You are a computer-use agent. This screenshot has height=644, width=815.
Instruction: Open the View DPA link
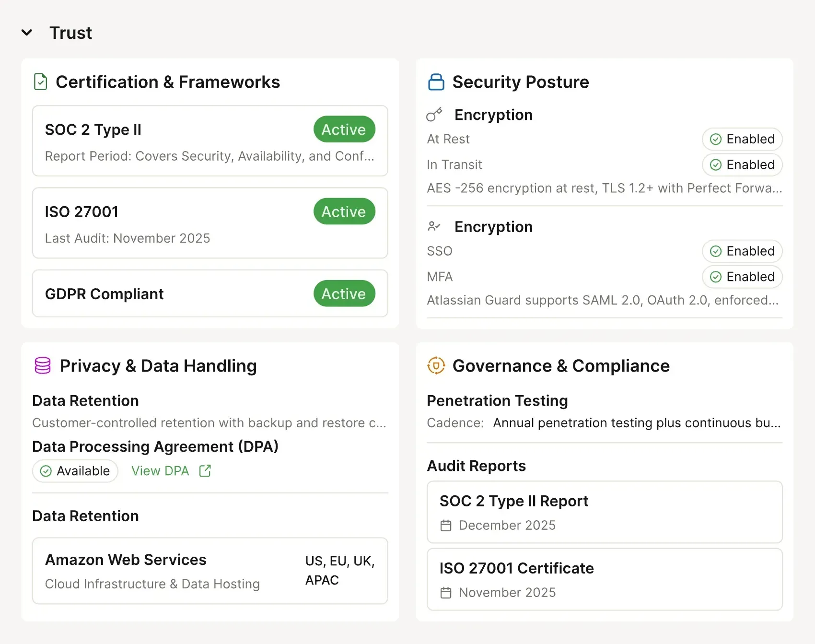[161, 471]
